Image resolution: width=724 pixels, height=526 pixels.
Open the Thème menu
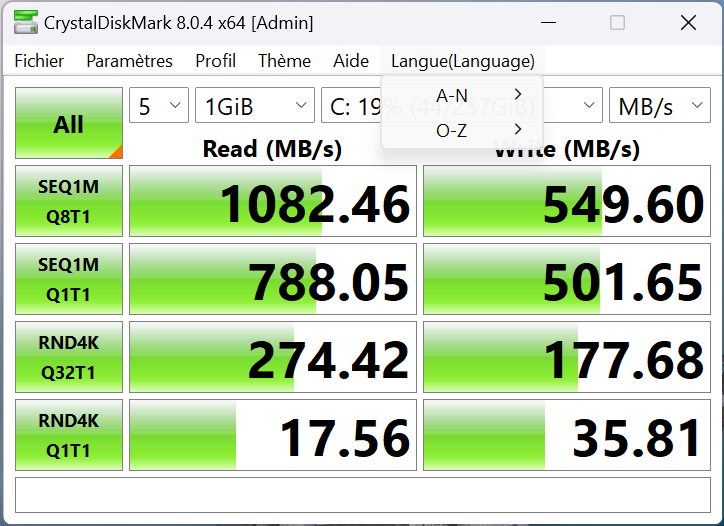[284, 61]
